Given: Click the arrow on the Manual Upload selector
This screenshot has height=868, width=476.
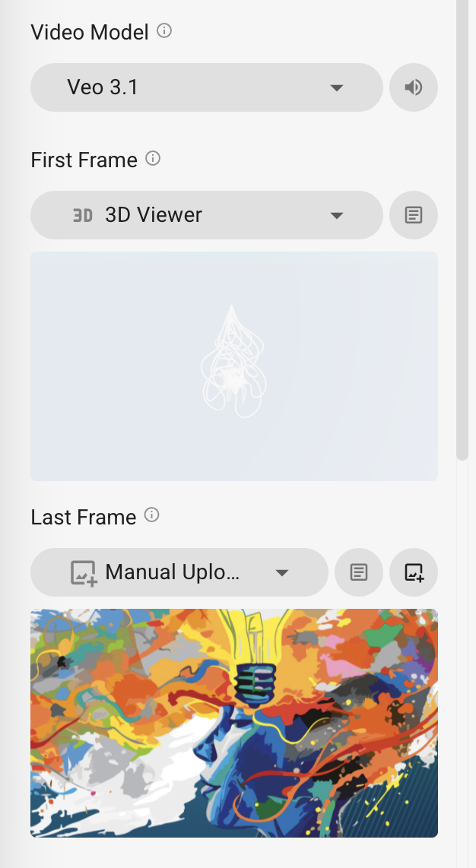Looking at the screenshot, I should (x=282, y=573).
